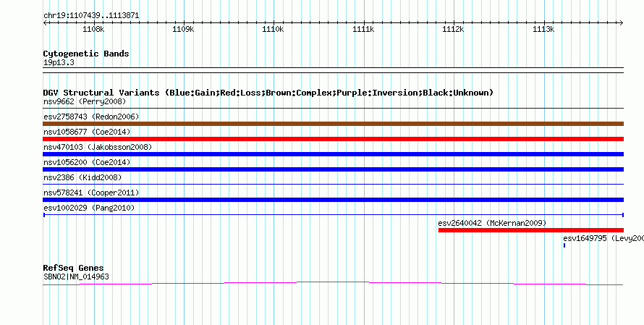Screen dimensions: 644x325
Task: Click the 1111k ruler tick label
Action: pos(363,30)
